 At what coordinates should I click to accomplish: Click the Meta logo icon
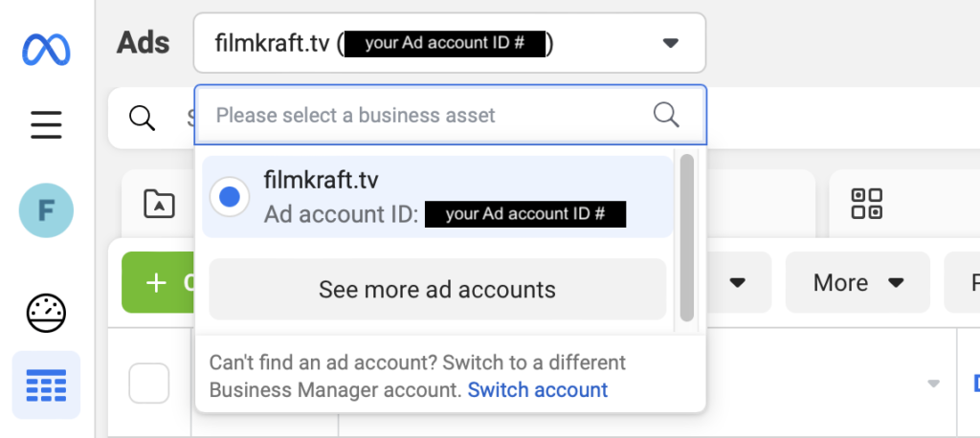[x=46, y=49]
